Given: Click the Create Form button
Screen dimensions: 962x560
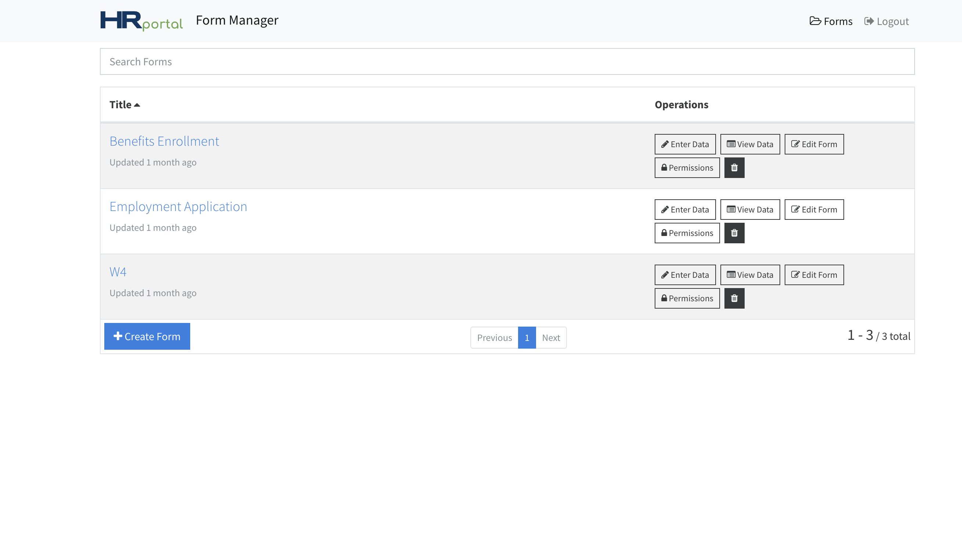Looking at the screenshot, I should [x=147, y=337].
